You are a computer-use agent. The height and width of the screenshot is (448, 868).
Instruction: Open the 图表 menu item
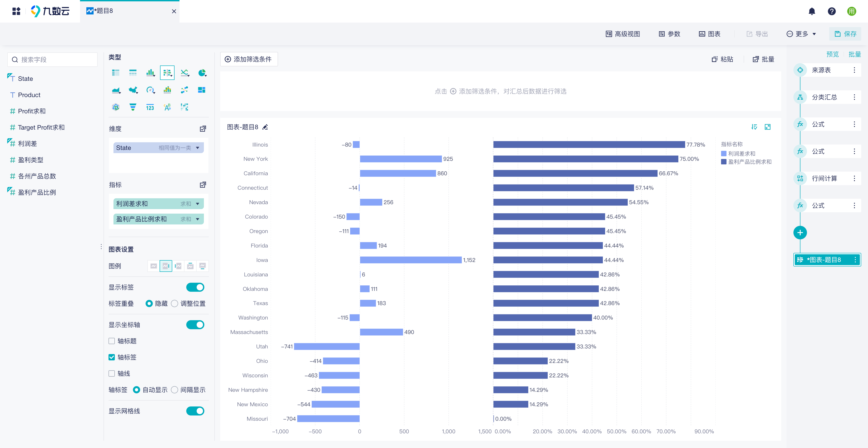[709, 34]
